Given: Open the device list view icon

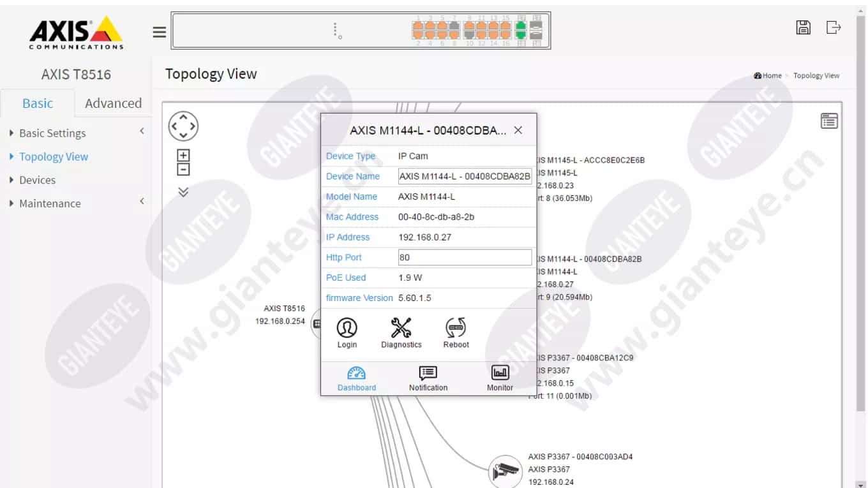Looking at the screenshot, I should coord(829,121).
